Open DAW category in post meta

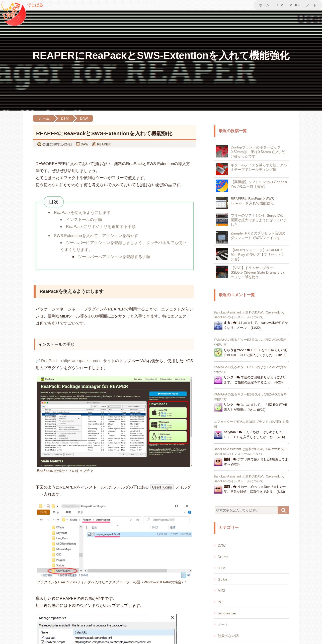(x=85, y=144)
